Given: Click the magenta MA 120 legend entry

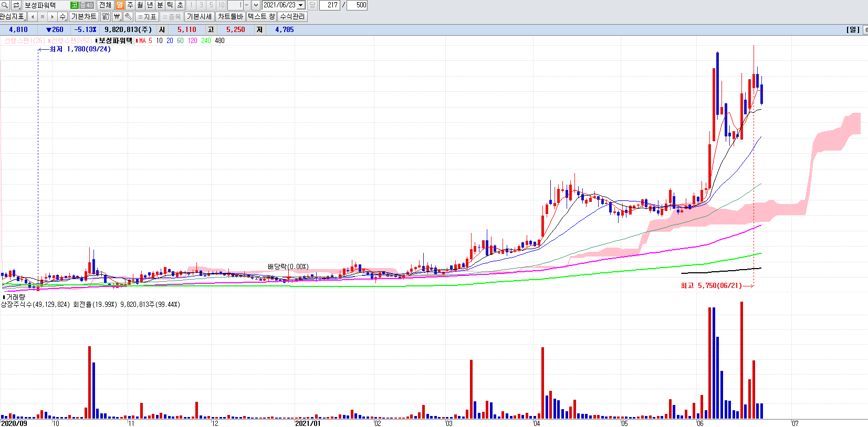Looking at the screenshot, I should (x=193, y=40).
